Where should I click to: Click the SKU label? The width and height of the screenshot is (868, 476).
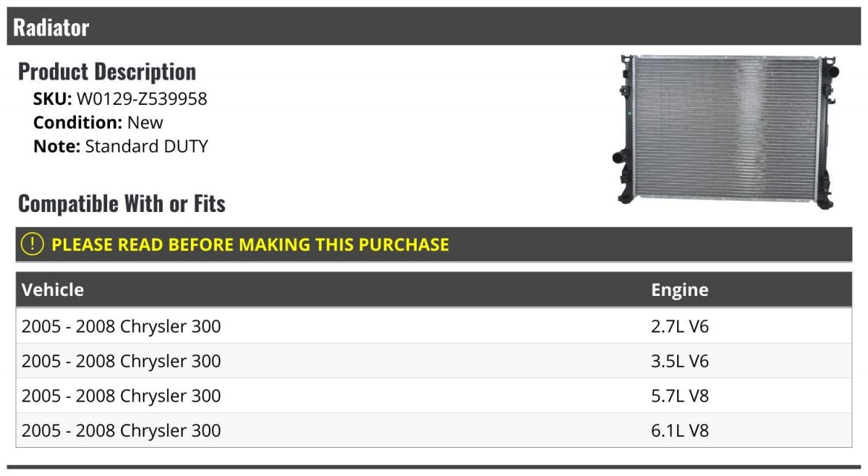click(x=53, y=99)
